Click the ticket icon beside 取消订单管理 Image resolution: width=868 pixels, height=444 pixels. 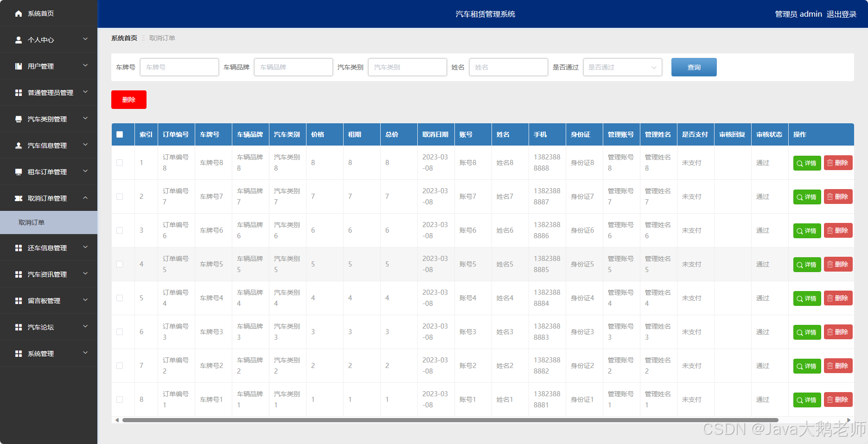pyautogui.click(x=19, y=198)
